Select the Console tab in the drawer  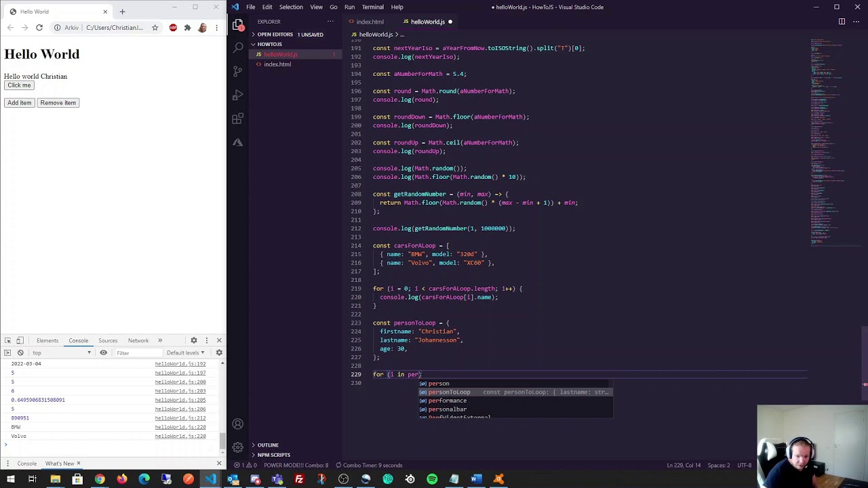tap(27, 464)
